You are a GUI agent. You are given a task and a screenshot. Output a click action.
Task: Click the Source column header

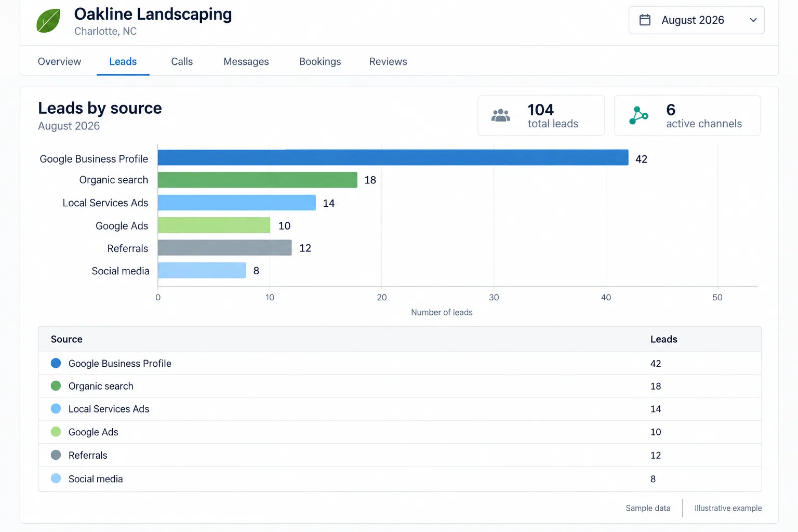coord(66,339)
